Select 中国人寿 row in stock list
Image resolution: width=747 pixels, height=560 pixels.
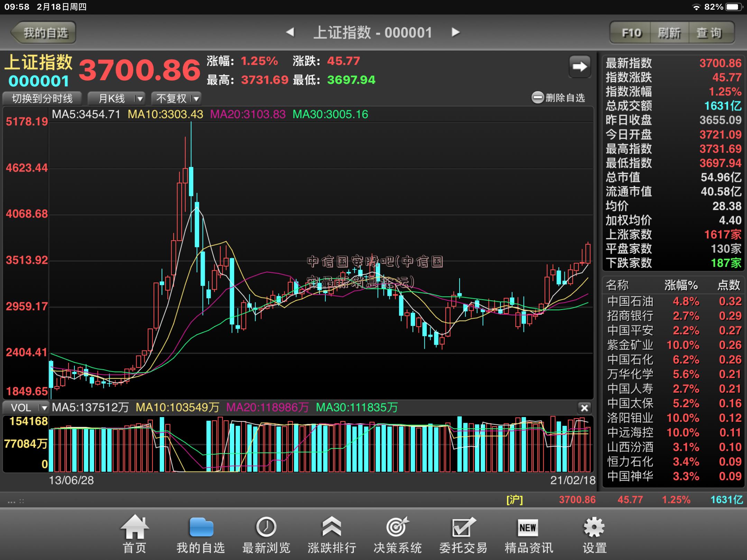[674, 389]
